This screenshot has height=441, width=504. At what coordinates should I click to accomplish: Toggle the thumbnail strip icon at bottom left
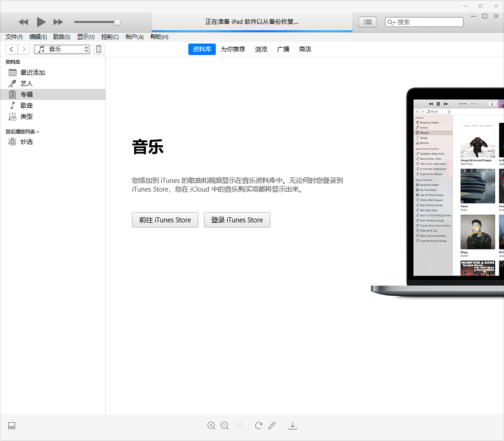(11, 426)
